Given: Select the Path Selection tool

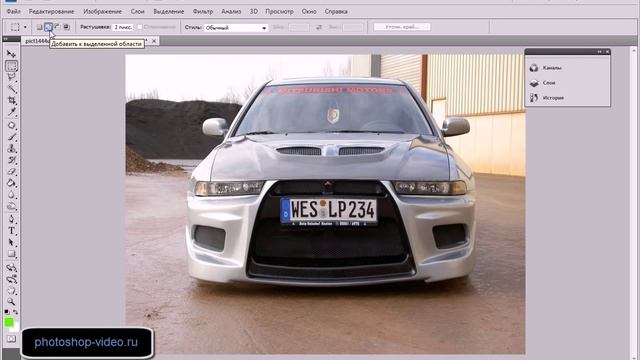Looking at the screenshot, I should [x=11, y=242].
